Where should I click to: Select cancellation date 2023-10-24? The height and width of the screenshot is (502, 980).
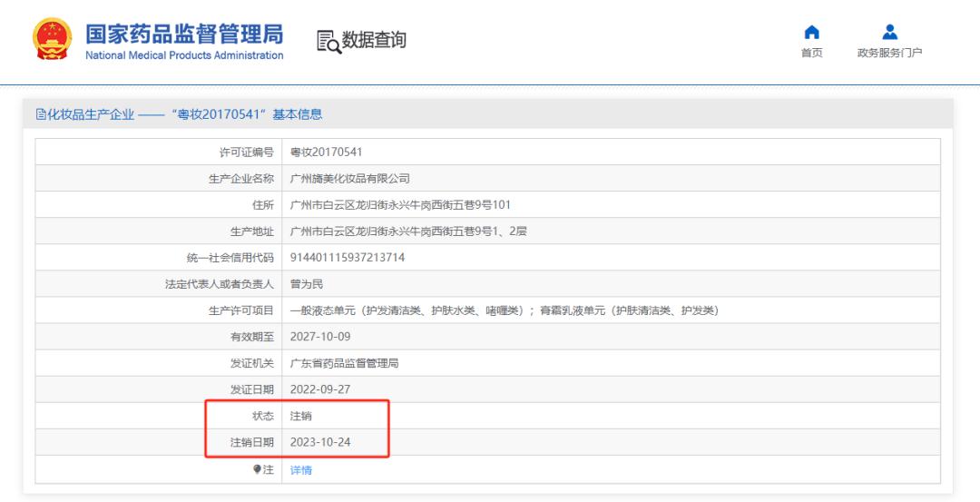tap(320, 442)
